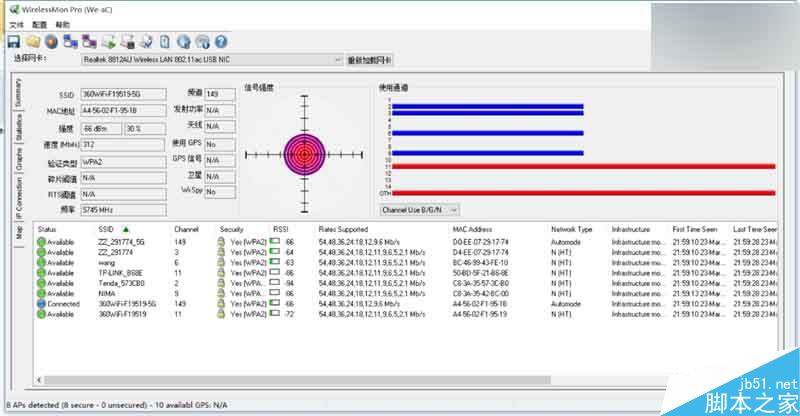The height and width of the screenshot is (416, 800).
Task: Switch to the Graphs side tab
Action: pyautogui.click(x=17, y=158)
